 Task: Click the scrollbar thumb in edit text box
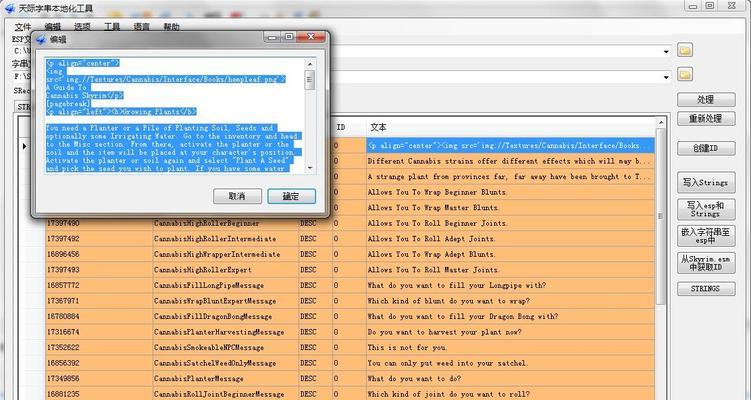(310, 80)
